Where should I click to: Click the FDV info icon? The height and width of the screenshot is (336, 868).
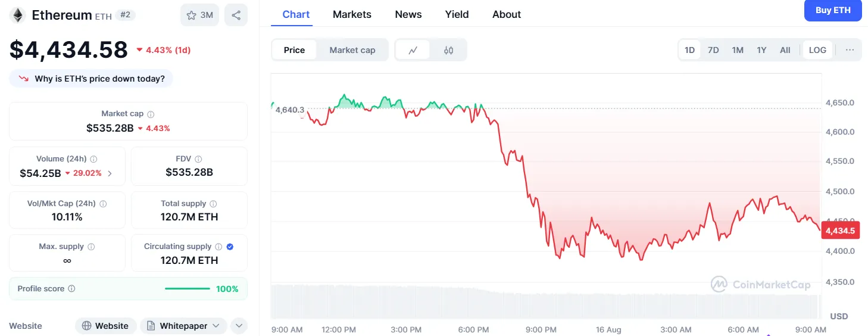coord(198,159)
